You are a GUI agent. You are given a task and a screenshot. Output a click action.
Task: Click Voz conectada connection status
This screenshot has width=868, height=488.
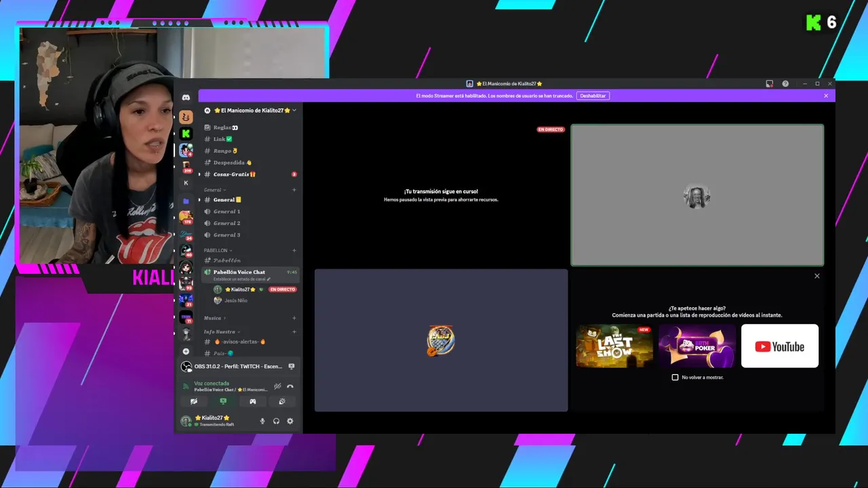coord(212,383)
